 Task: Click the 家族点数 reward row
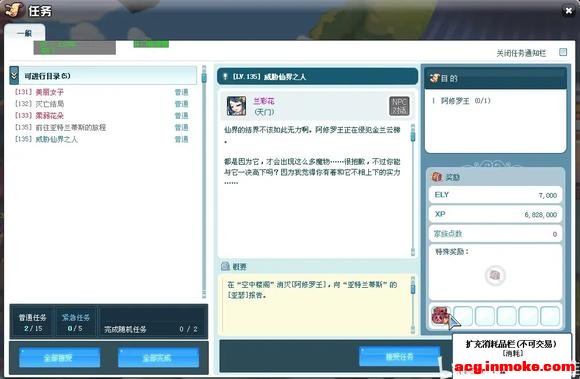click(x=495, y=234)
